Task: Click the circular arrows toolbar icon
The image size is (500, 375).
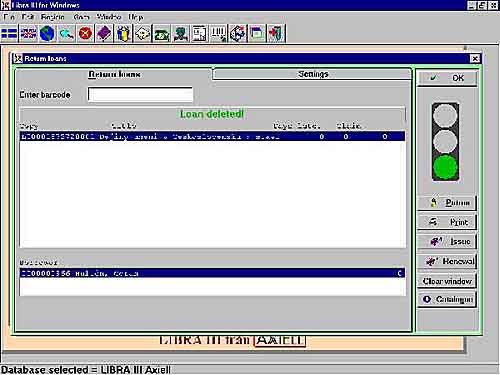Action: (237, 34)
